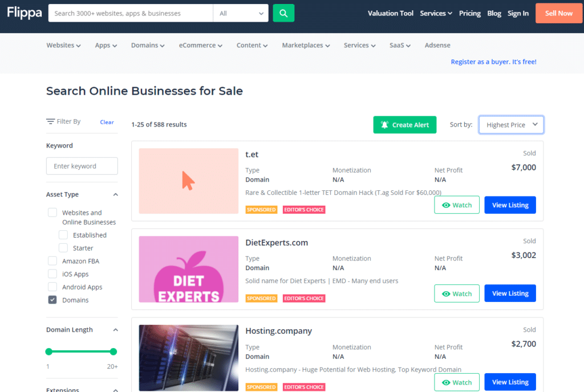
Task: View Listing for DietExperts.com
Action: (x=510, y=293)
